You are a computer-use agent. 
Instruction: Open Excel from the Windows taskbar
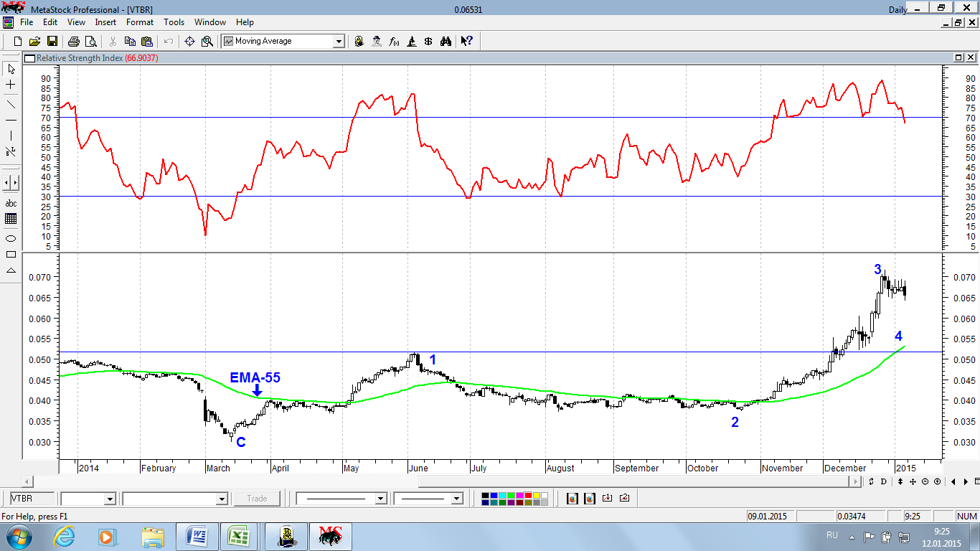(238, 536)
